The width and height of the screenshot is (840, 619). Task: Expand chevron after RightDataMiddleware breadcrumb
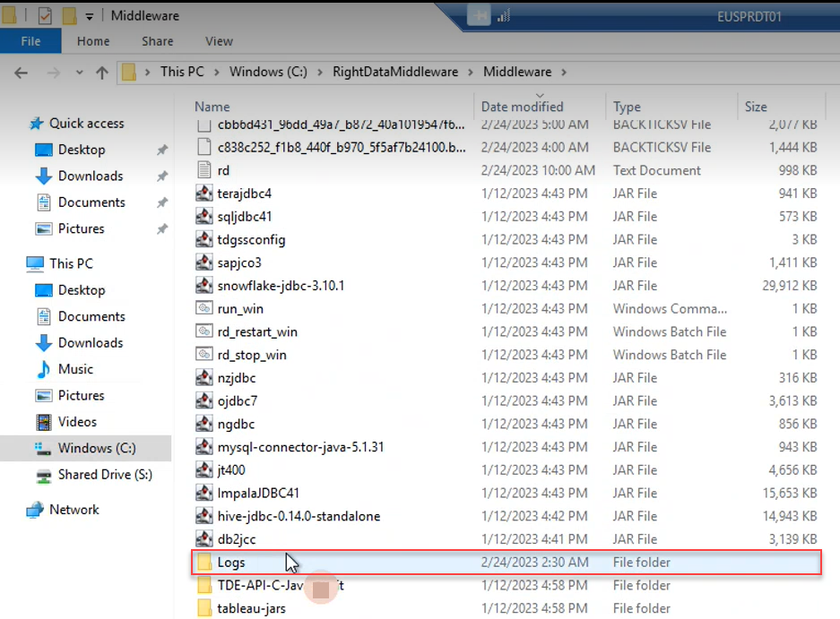click(x=471, y=73)
